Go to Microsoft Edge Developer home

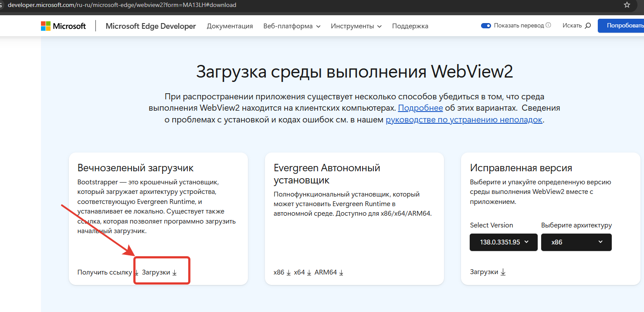click(x=151, y=26)
